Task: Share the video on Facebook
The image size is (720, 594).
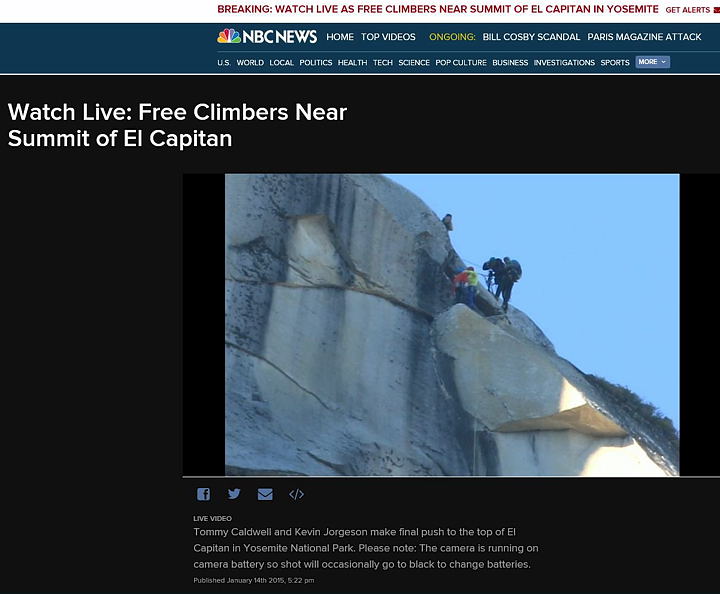Action: (203, 494)
